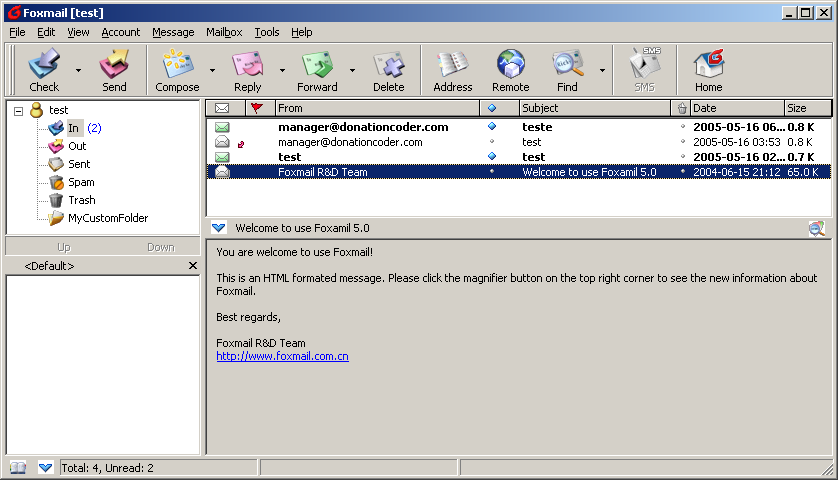Screen dimensions: 838x480
Task: Click the blue arrow icon in status bar
Action: click(x=45, y=468)
